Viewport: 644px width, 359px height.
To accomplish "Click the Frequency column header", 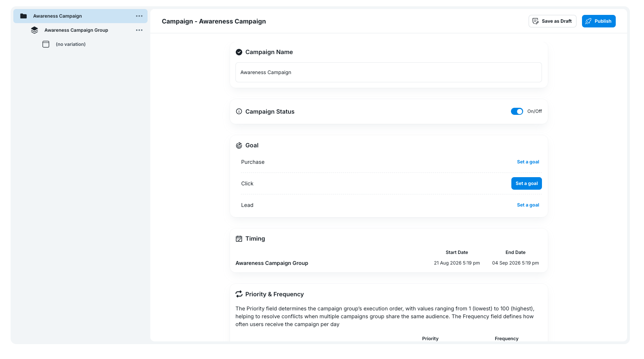I will (506, 339).
